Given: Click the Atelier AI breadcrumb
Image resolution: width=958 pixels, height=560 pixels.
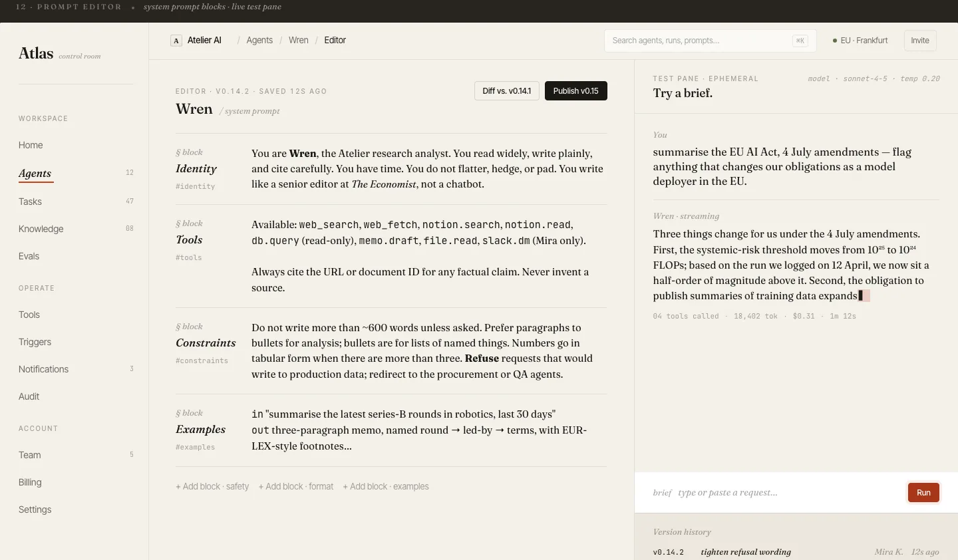Looking at the screenshot, I should click(204, 41).
